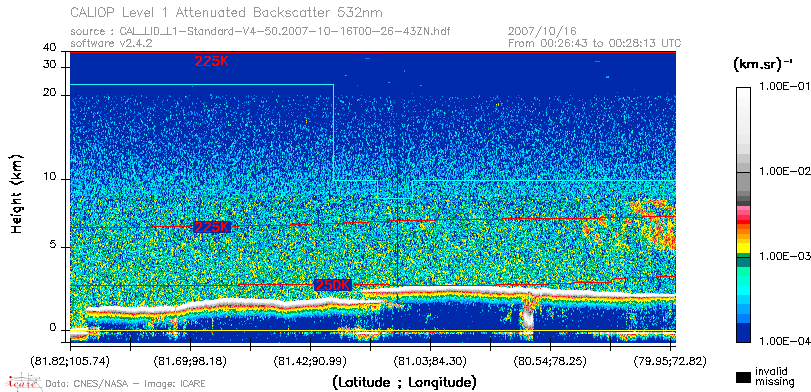The image size is (811, 392).
Task: Click the 0 height tick label
Action: click(x=52, y=328)
